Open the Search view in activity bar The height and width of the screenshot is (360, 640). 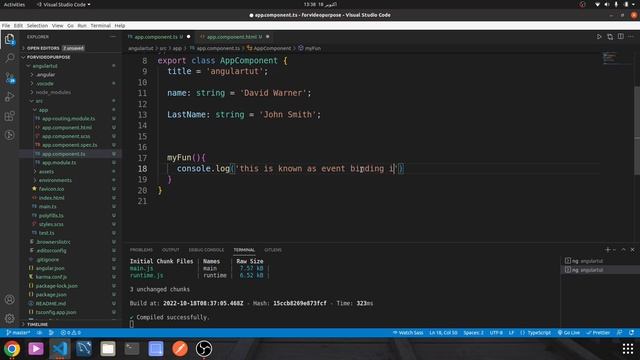click(9, 58)
